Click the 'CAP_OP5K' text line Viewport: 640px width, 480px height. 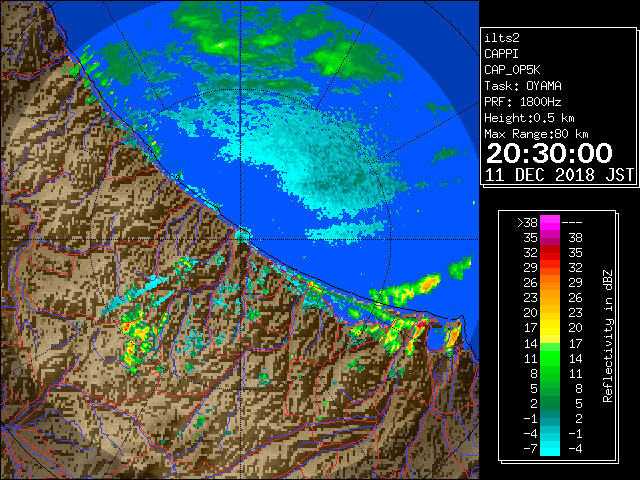pyautogui.click(x=512, y=70)
